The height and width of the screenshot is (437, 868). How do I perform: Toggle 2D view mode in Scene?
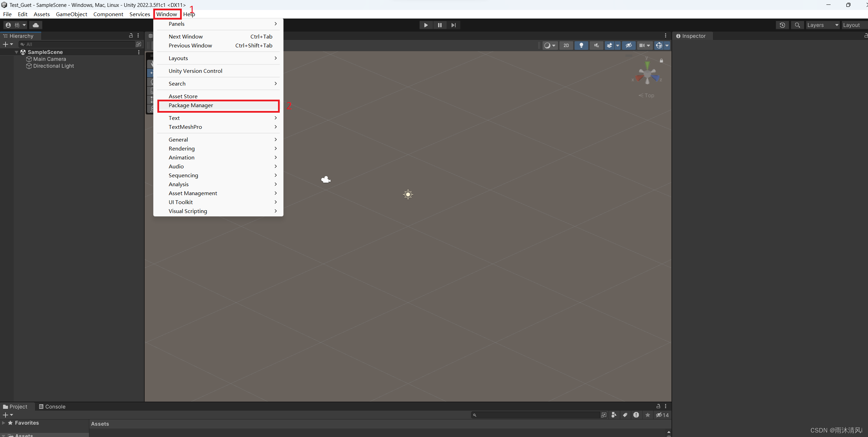pos(566,45)
